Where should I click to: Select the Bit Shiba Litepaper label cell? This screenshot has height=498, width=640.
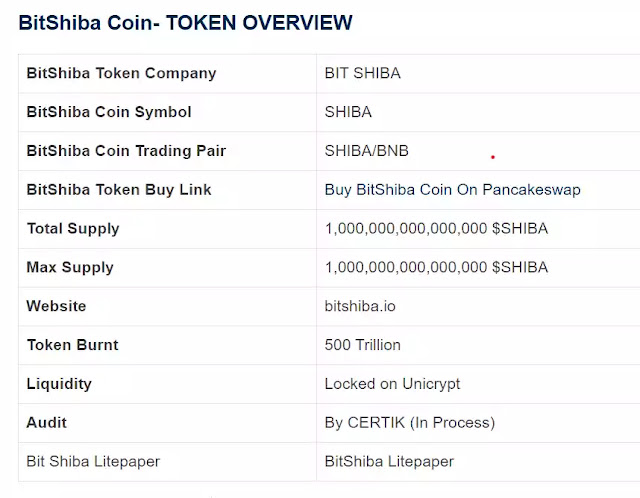click(167, 462)
